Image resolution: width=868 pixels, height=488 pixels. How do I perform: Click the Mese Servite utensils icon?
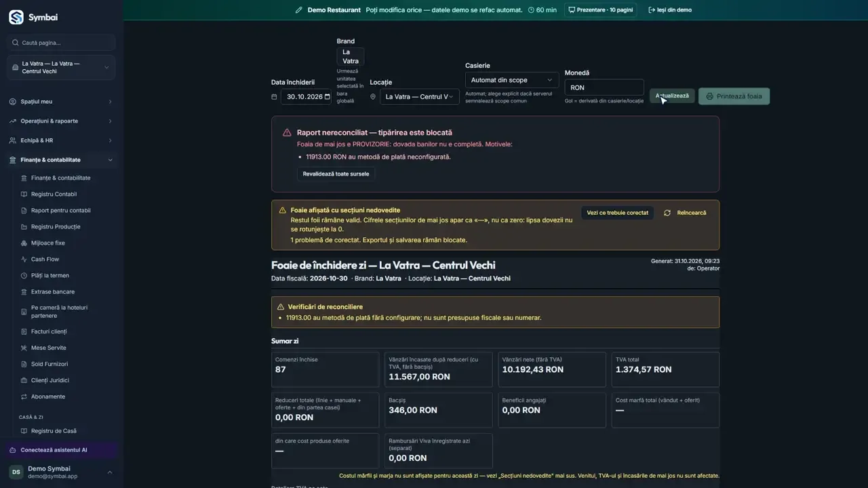(x=24, y=348)
